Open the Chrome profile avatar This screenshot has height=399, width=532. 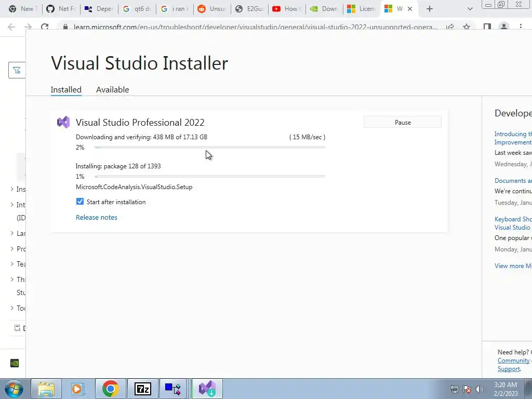[x=504, y=27]
